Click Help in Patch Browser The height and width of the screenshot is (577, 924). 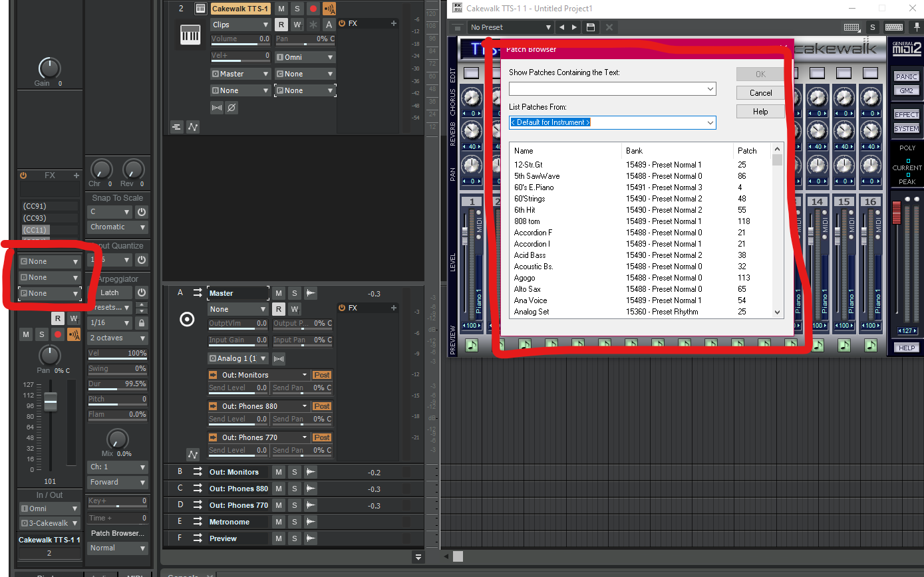[x=760, y=112]
